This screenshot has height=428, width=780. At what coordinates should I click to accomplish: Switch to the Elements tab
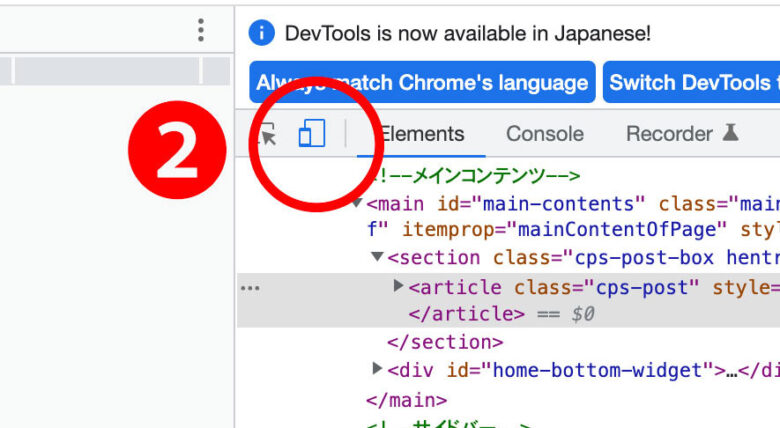pos(421,134)
